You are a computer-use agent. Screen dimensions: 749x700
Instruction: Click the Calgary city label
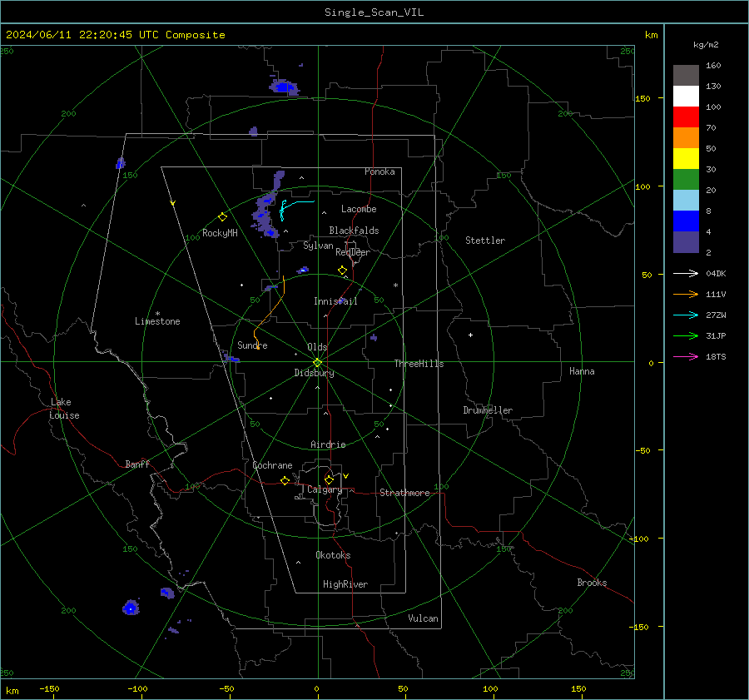[x=325, y=489]
